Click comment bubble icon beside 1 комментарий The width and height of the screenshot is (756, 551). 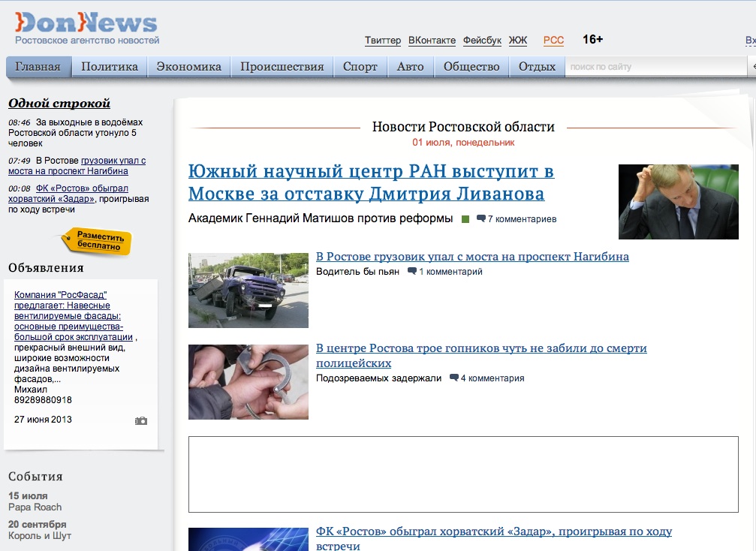point(411,272)
